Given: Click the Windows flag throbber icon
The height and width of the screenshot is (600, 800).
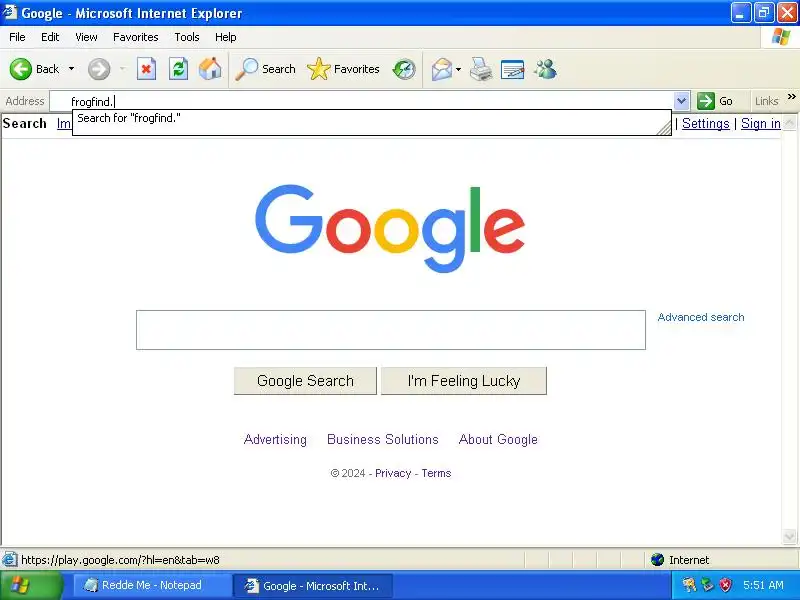Looking at the screenshot, I should (781, 37).
